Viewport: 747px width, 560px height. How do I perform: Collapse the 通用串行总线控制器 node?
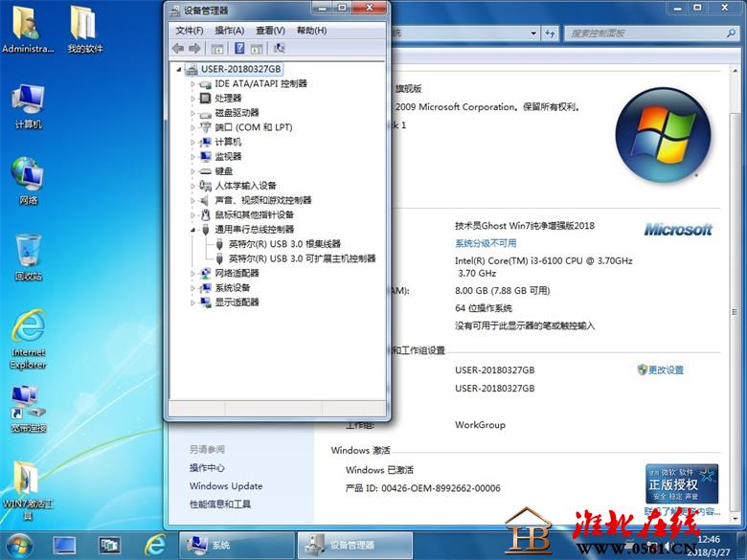tap(192, 230)
